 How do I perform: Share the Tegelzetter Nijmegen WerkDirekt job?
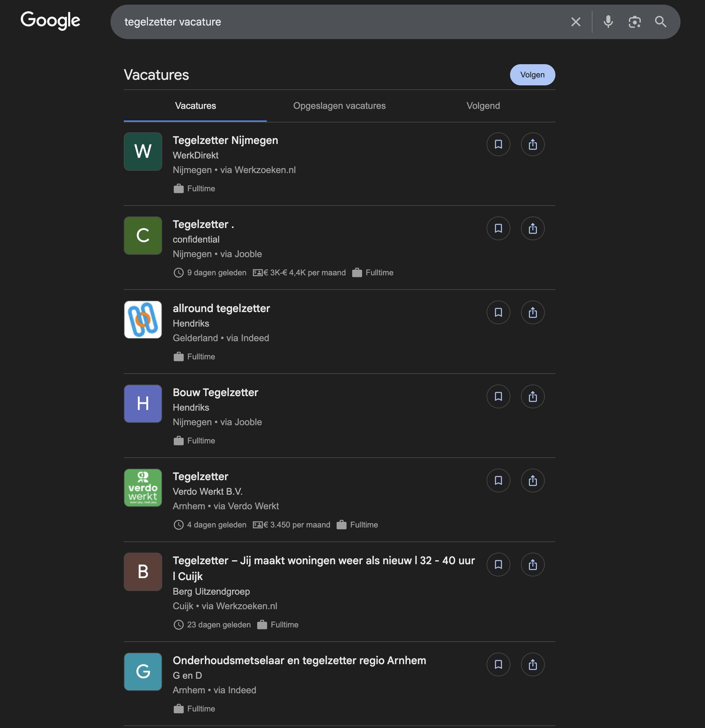(533, 144)
